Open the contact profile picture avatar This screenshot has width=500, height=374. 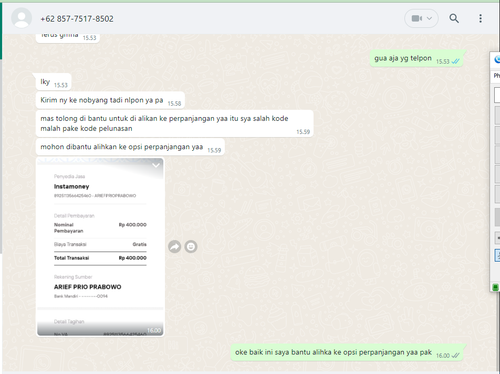click(x=22, y=18)
